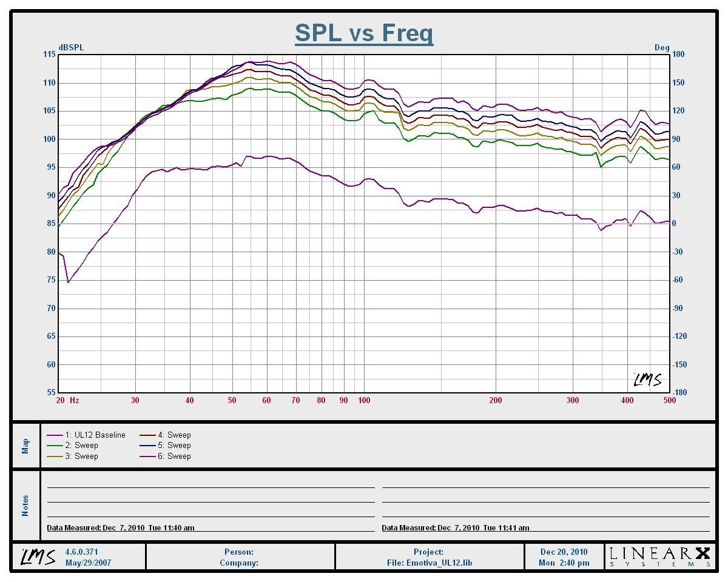Click the green line swatch for 2: Sweep
728x582 pixels.
pos(55,446)
